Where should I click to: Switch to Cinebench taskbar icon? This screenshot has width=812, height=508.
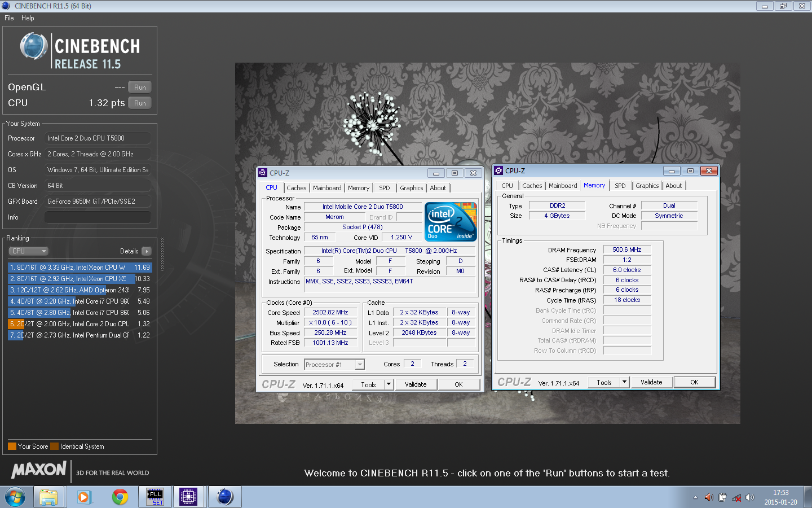224,497
